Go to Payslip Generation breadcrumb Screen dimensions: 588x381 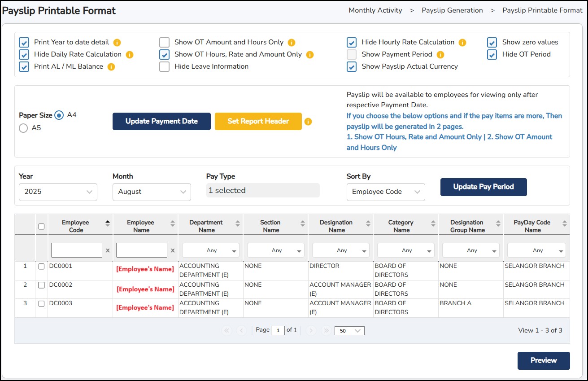click(452, 10)
